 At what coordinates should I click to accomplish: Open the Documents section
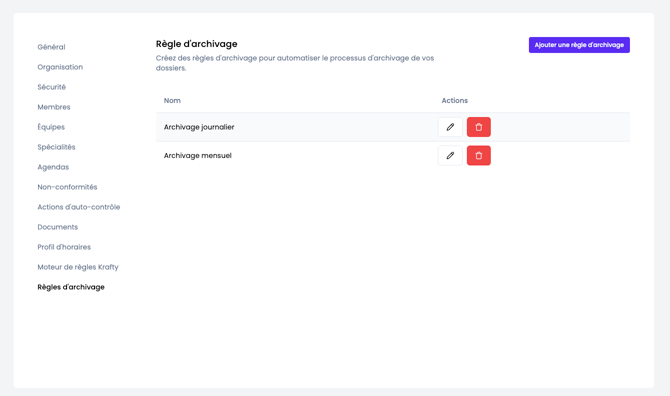(58, 227)
